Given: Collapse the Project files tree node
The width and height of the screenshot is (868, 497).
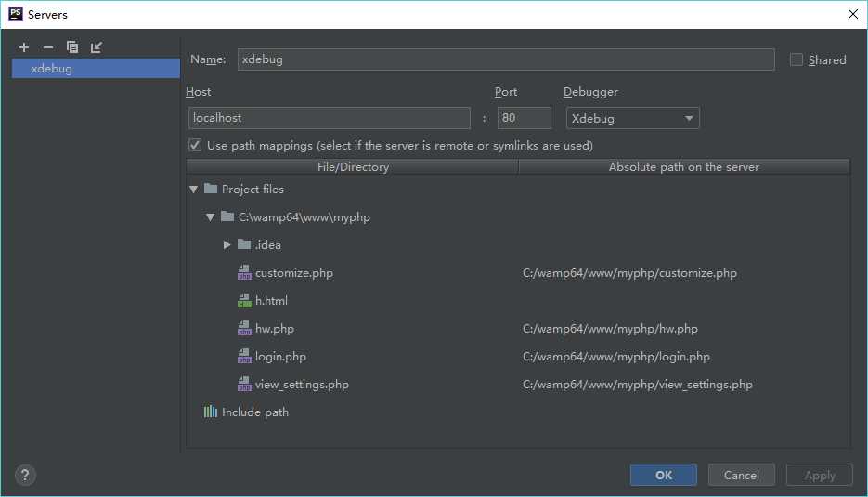Looking at the screenshot, I should pos(193,189).
